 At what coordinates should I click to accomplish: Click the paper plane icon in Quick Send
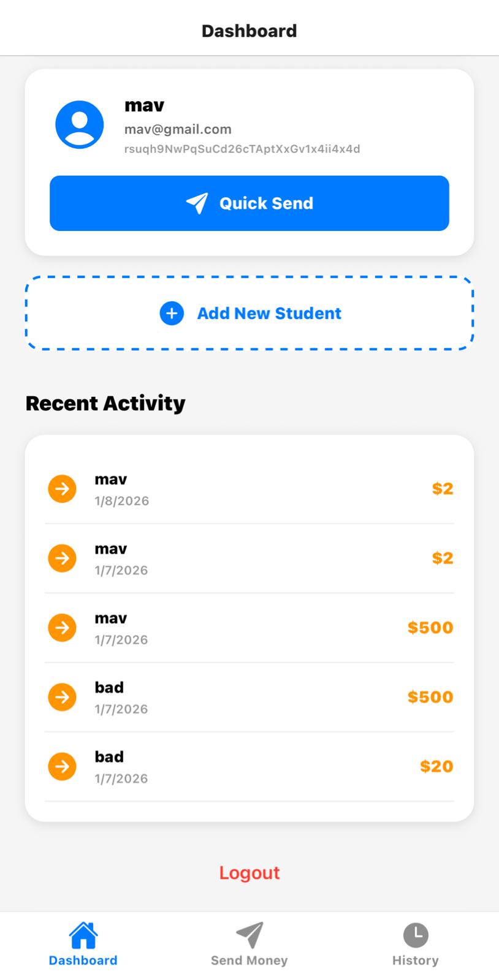tap(197, 203)
